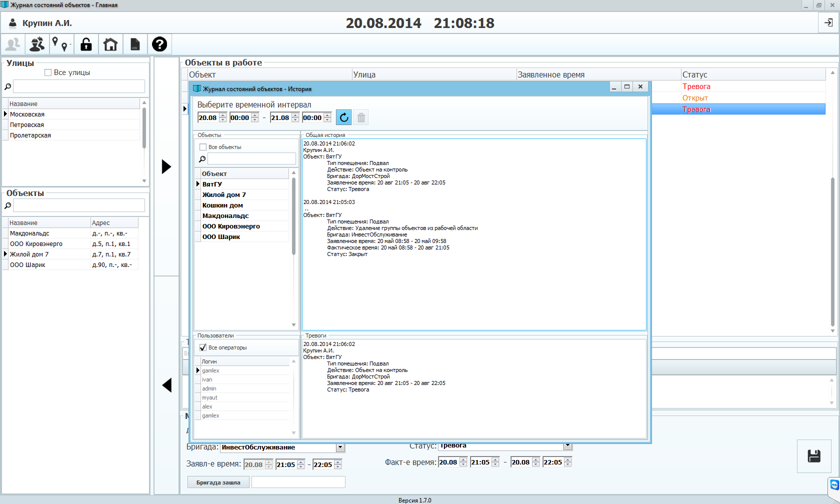
Task: Select 'Кошкин дом' in History objects list
Action: click(244, 205)
